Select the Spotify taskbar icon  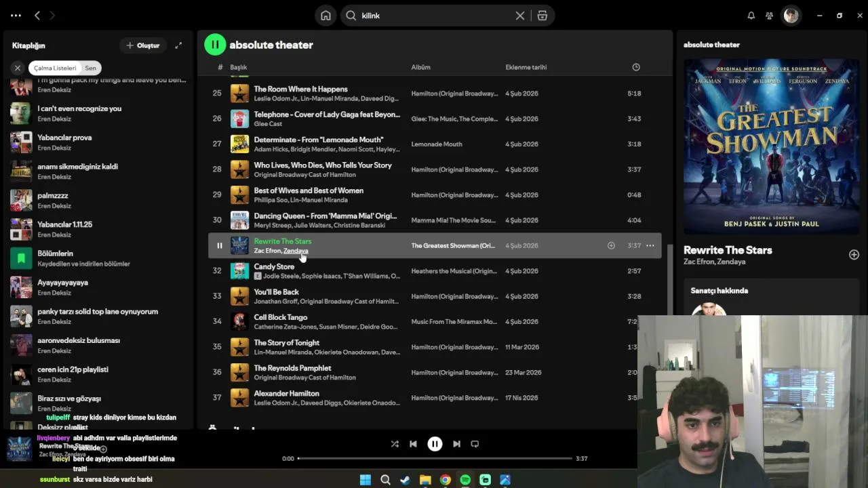(465, 480)
